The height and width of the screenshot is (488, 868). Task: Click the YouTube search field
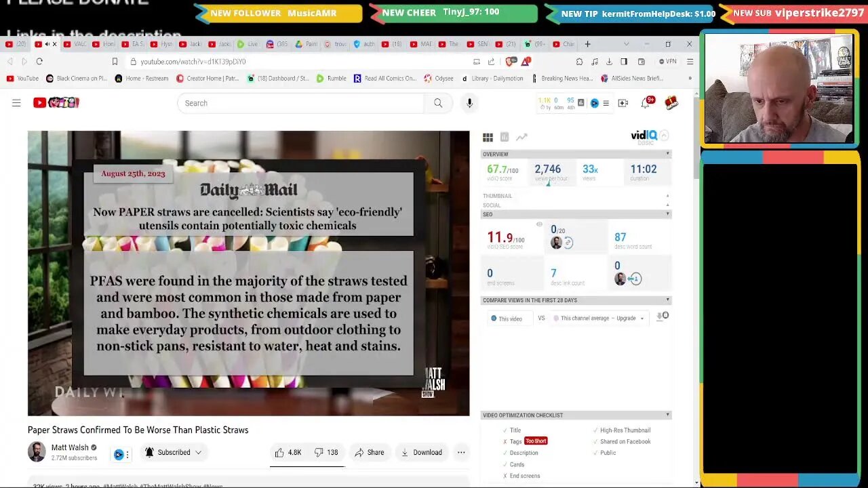(x=301, y=103)
